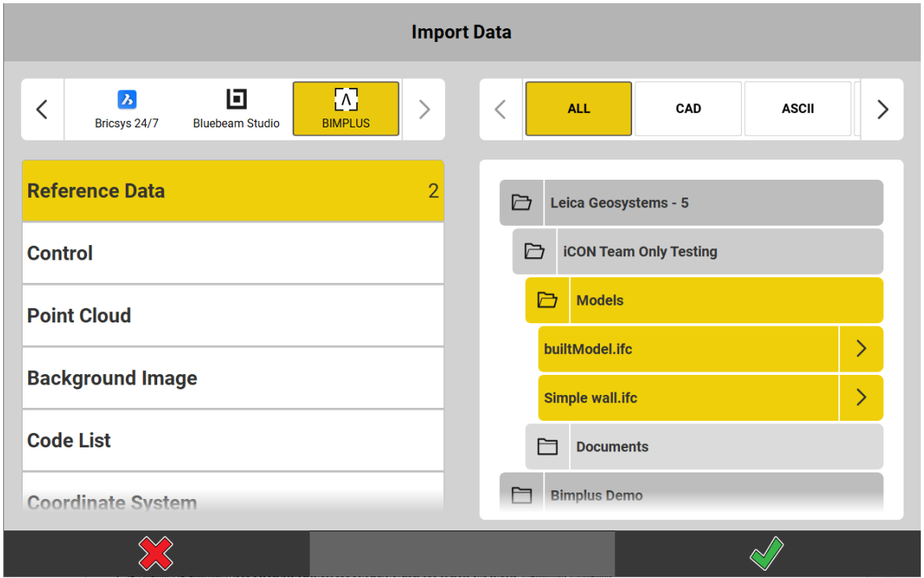Expand builtModel.ifc details chevron

pos(861,349)
